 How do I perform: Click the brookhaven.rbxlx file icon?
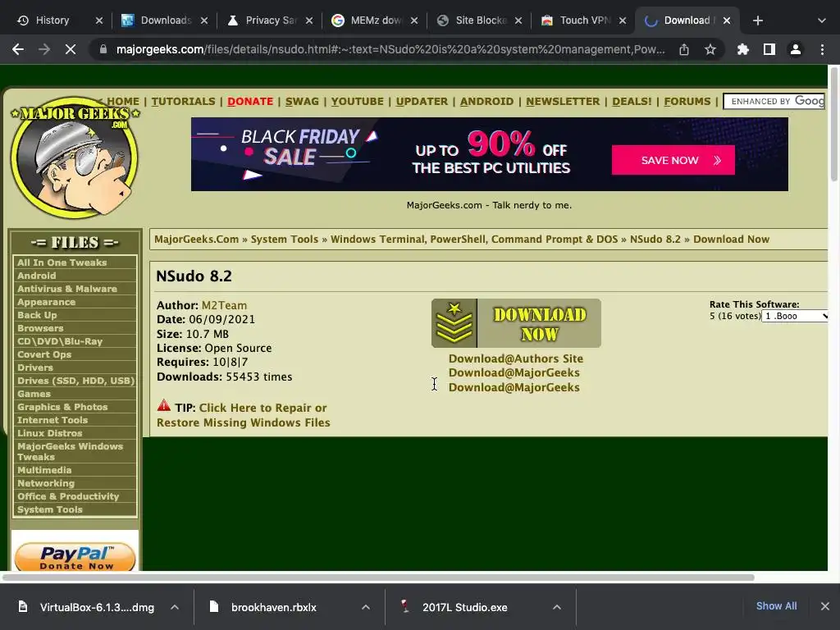(214, 606)
